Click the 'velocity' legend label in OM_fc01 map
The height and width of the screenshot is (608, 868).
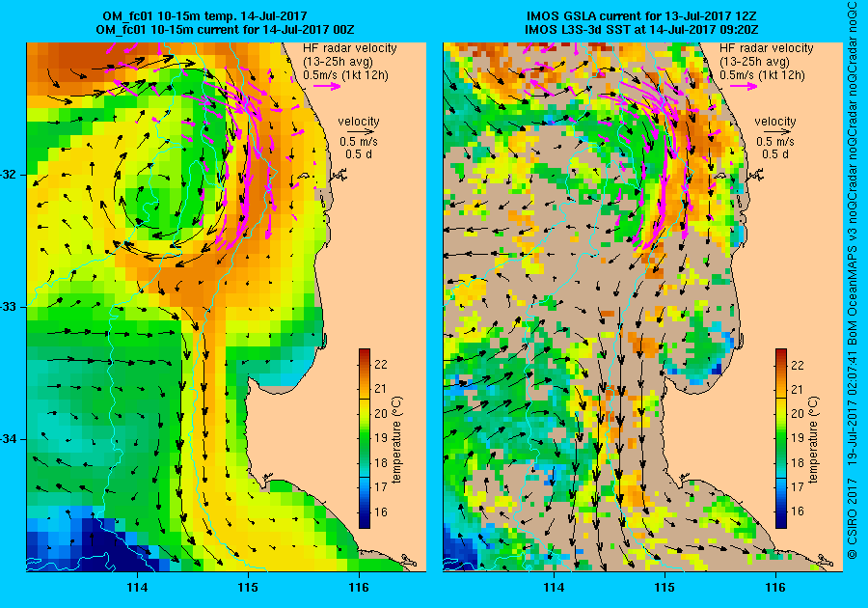[359, 122]
